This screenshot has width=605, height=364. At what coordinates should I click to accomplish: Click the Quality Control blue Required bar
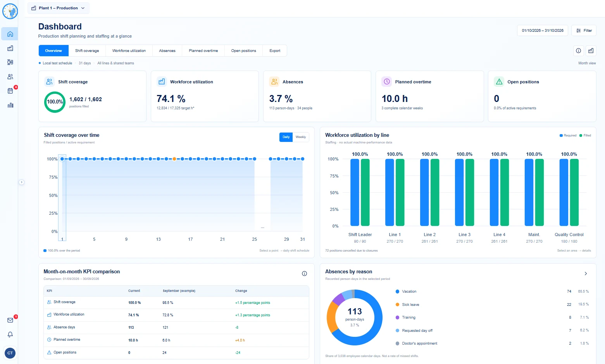564,192
